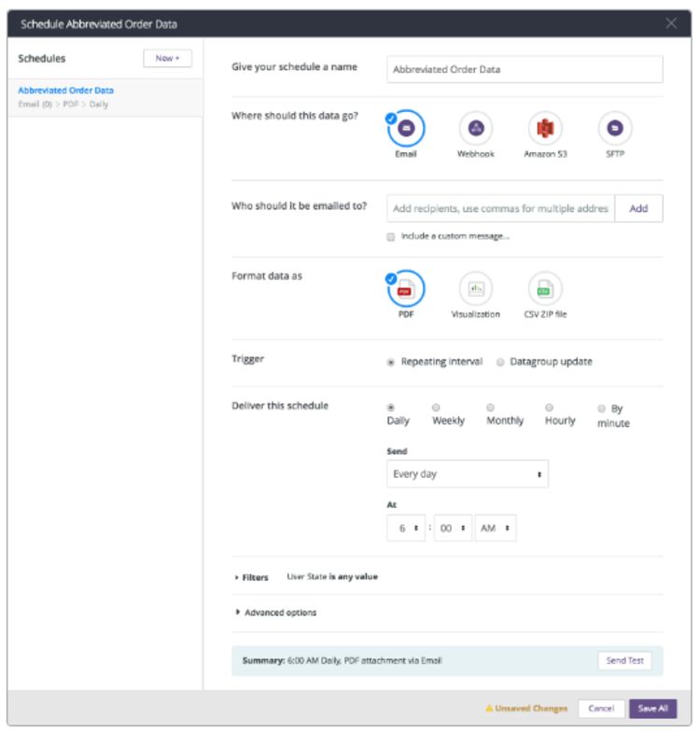Choose the Webhook destination icon

476,128
